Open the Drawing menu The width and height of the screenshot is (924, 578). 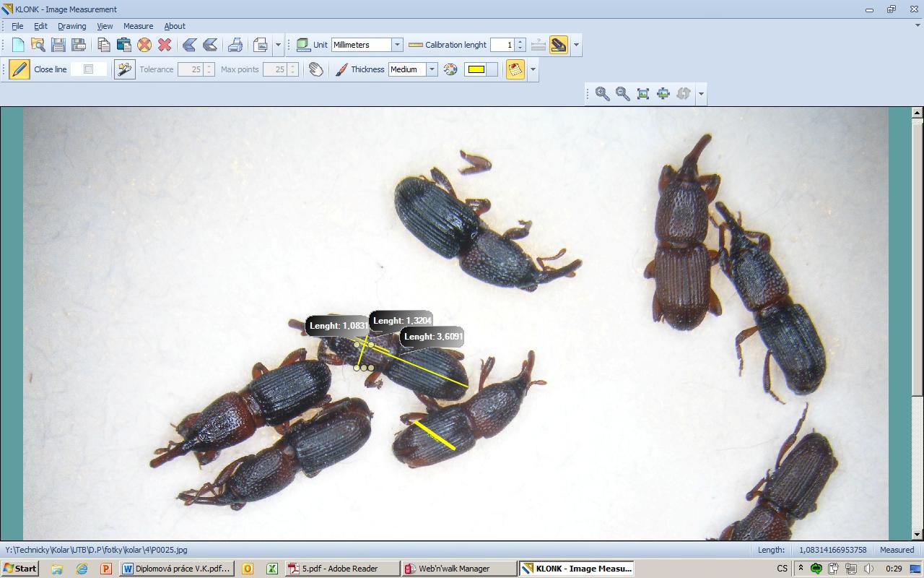[71, 26]
